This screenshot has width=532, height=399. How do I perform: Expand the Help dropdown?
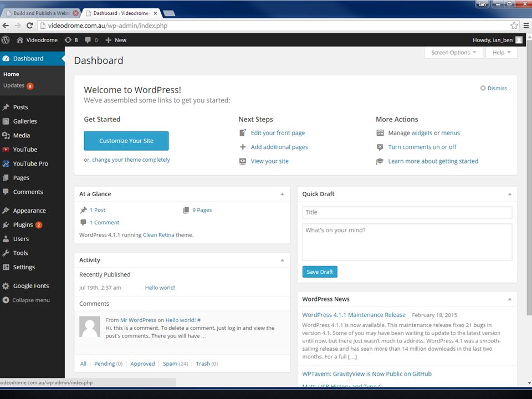pyautogui.click(x=502, y=53)
